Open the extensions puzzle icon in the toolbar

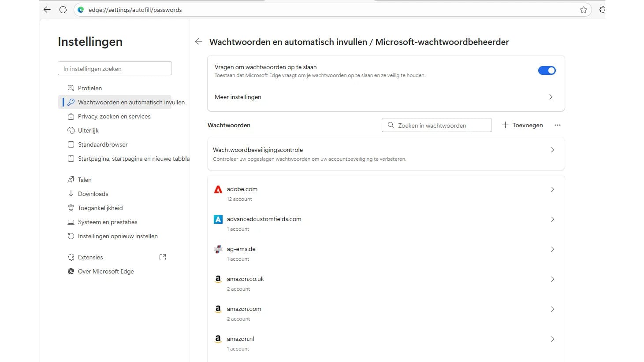pyautogui.click(x=602, y=10)
